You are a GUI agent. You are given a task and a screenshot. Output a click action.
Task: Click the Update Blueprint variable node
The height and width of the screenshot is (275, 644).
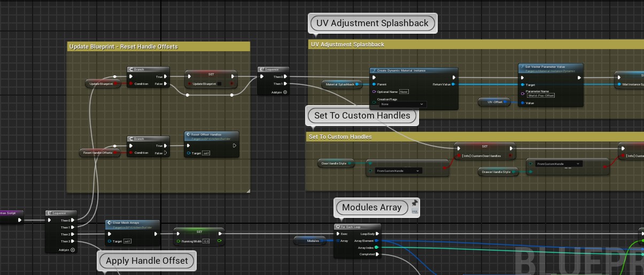click(x=104, y=84)
